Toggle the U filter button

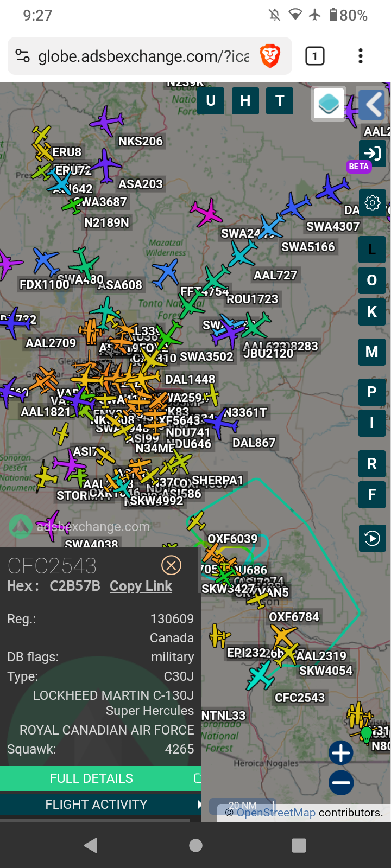click(x=211, y=100)
